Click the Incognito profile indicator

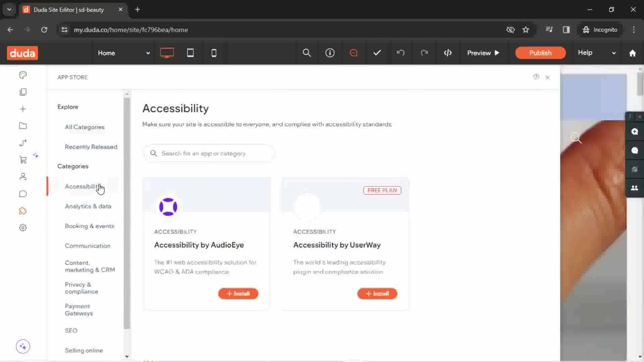(600, 30)
